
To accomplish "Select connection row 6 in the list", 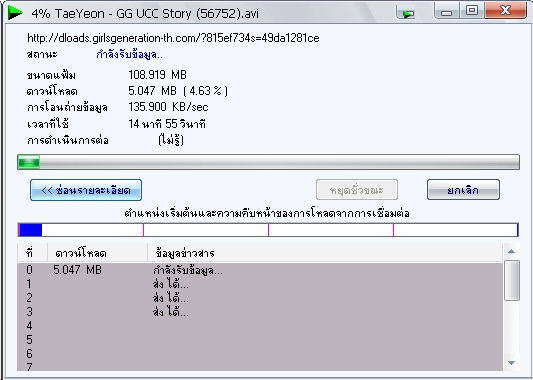I will [260, 353].
